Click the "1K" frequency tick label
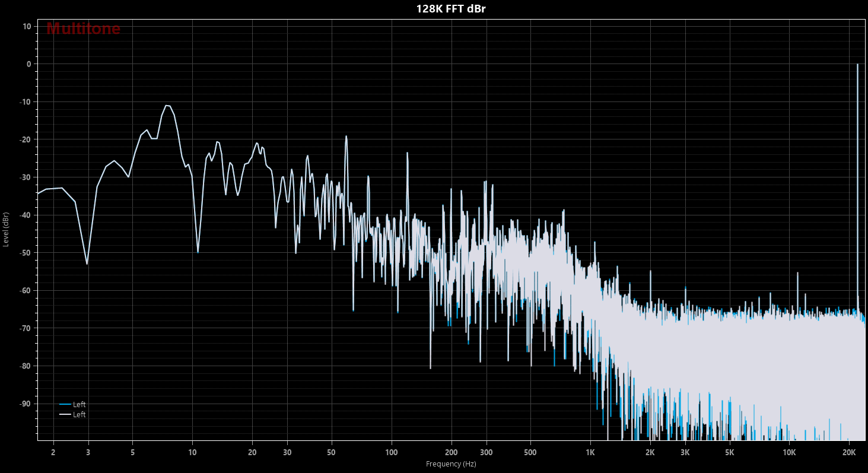The height and width of the screenshot is (473, 868). 590,452
